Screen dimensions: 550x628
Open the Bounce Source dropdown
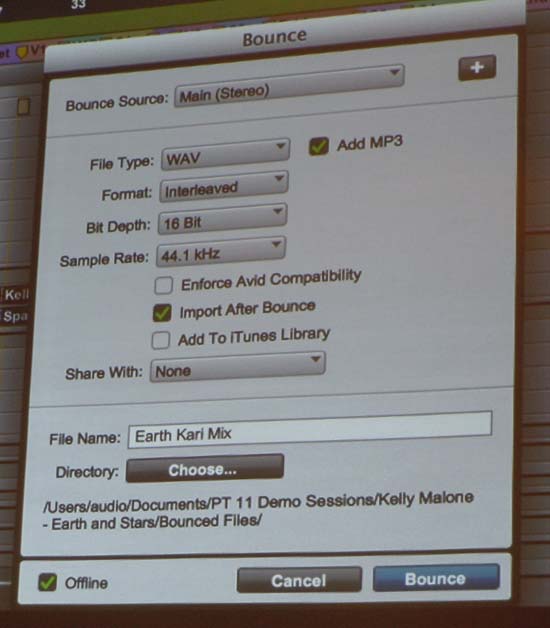[289, 86]
